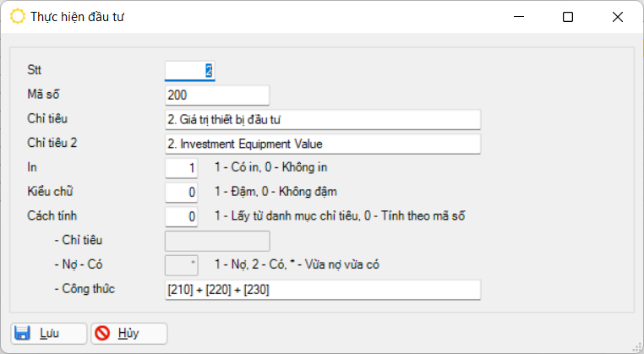
Task: Click the floppy disk icon on Lưu
Action: pyautogui.click(x=23, y=333)
